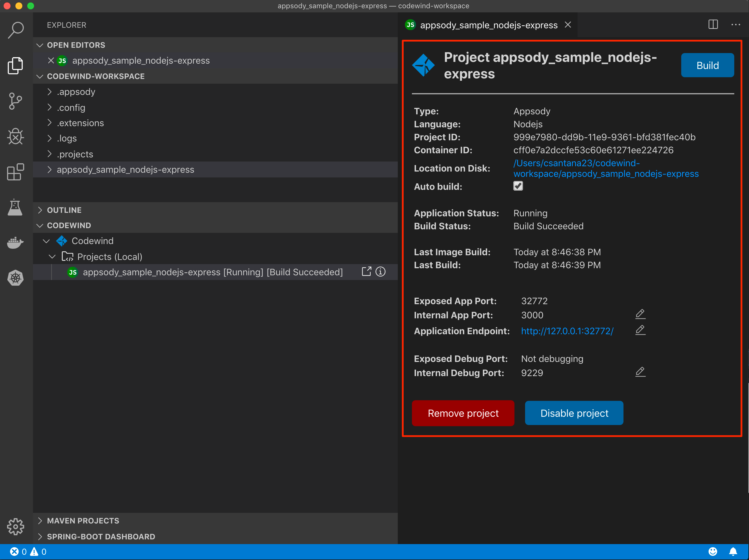The image size is (749, 560).
Task: Click the Language value 'Nodejs'
Action: pos(528,124)
